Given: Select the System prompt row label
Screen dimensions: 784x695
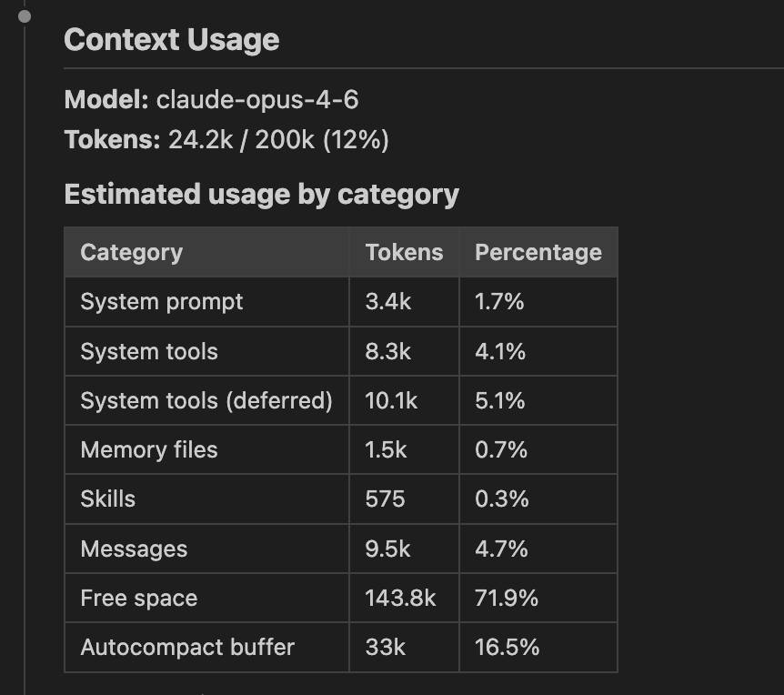Looking at the screenshot, I should pyautogui.click(x=162, y=302).
